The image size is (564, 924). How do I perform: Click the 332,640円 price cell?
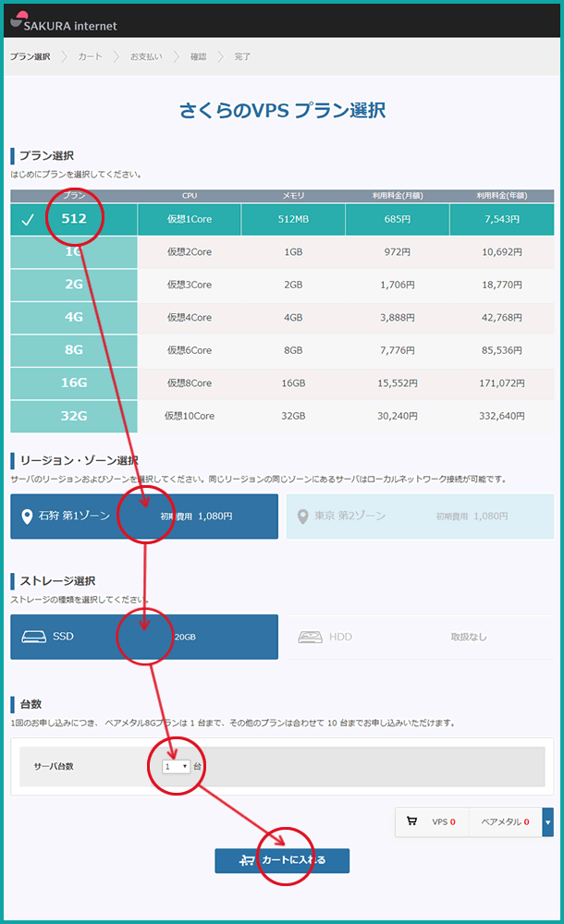[x=502, y=416]
